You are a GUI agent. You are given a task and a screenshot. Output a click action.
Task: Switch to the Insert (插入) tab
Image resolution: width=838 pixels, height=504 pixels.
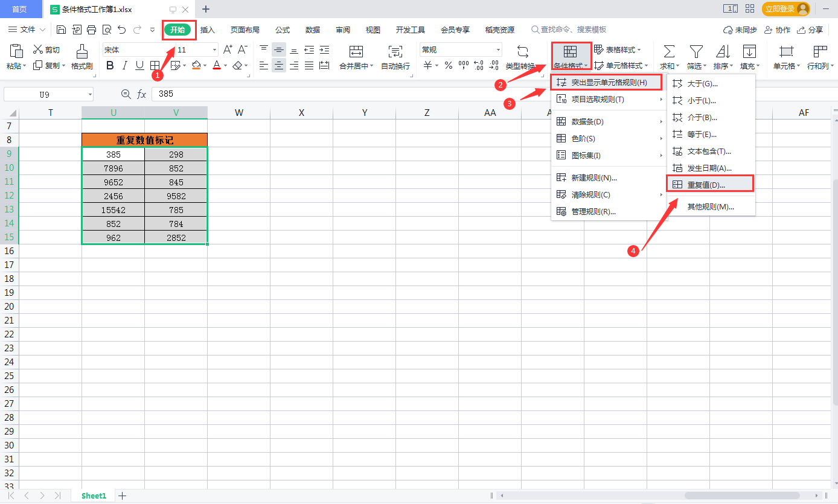pos(208,30)
